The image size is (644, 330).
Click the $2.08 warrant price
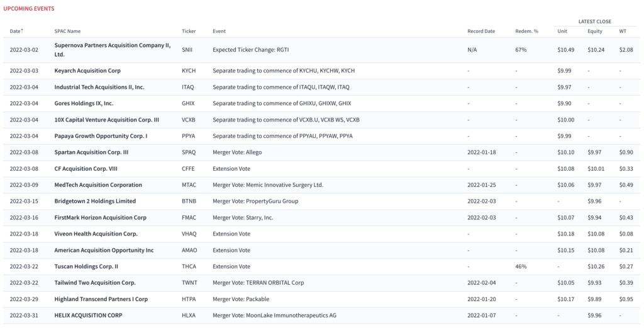point(626,50)
